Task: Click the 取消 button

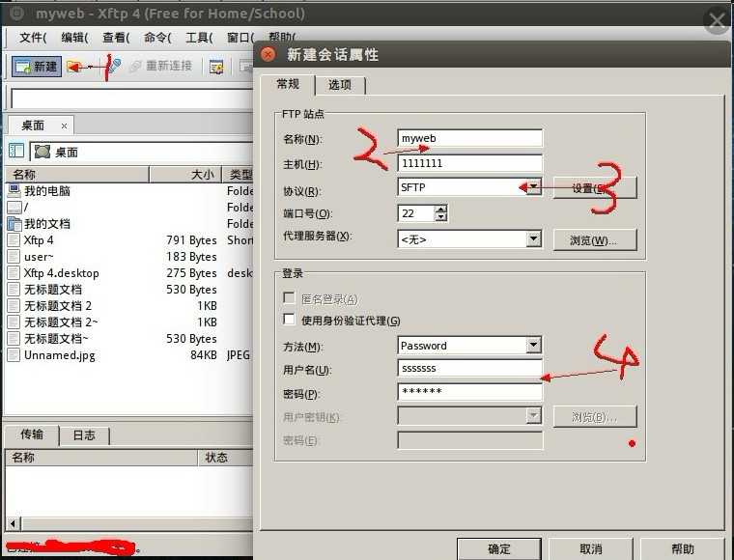Action: [x=591, y=548]
